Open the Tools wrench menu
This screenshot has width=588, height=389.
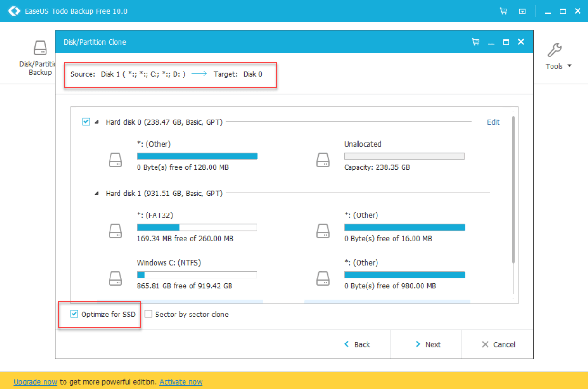[559, 57]
